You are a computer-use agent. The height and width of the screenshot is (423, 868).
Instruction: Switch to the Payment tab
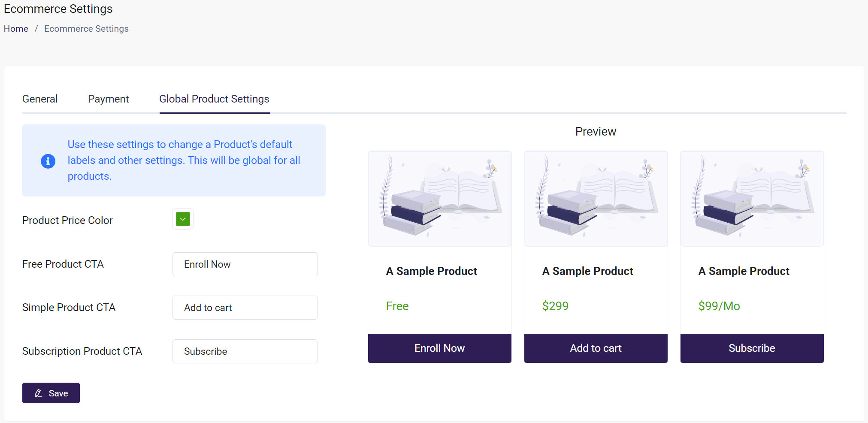(x=108, y=99)
